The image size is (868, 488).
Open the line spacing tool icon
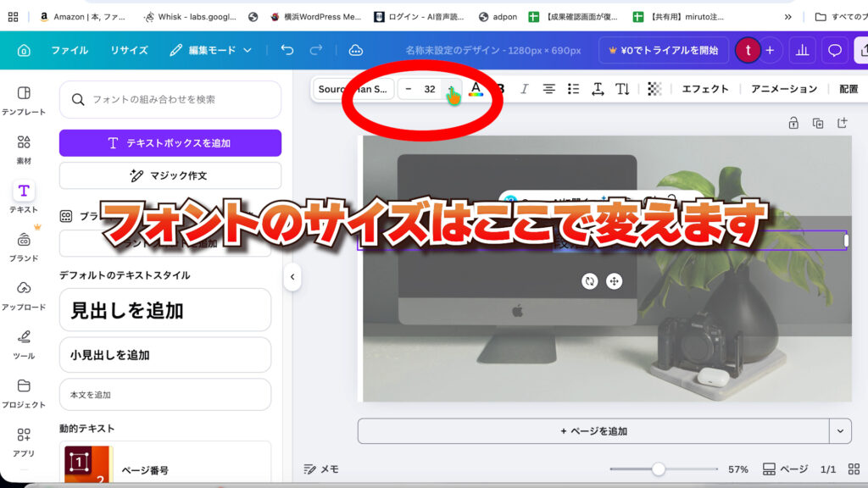(598, 89)
